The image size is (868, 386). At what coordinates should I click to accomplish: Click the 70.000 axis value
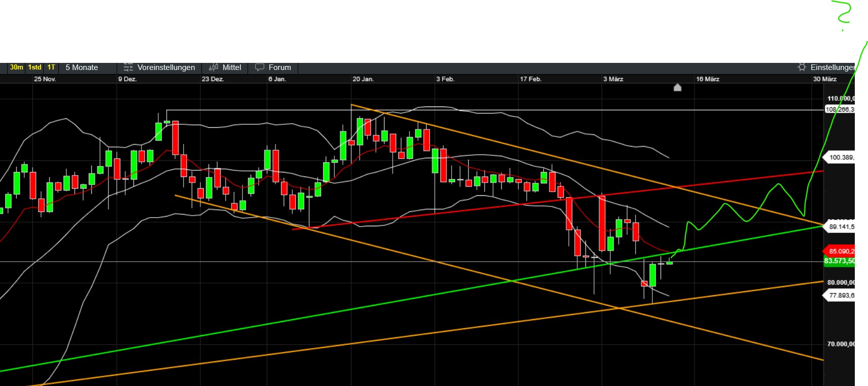point(841,344)
